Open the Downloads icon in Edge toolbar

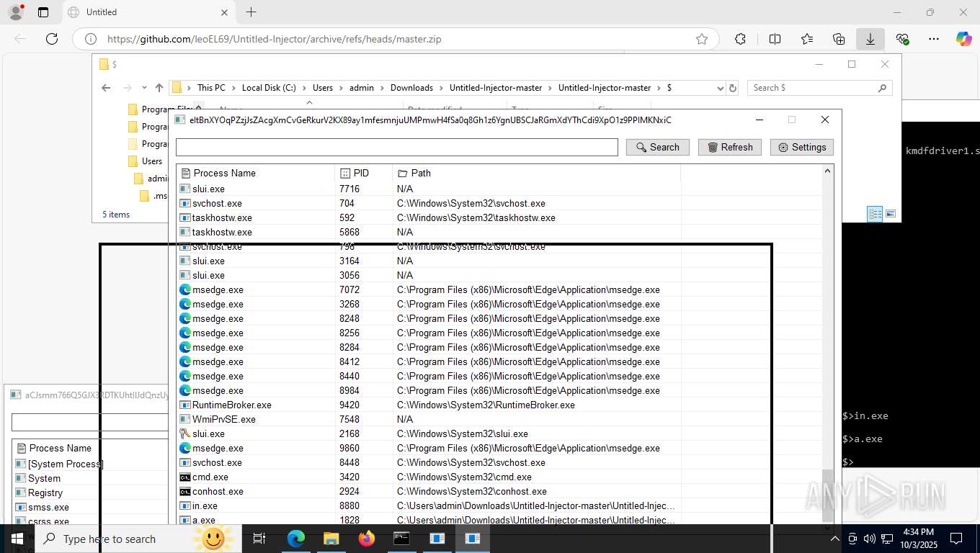click(870, 39)
